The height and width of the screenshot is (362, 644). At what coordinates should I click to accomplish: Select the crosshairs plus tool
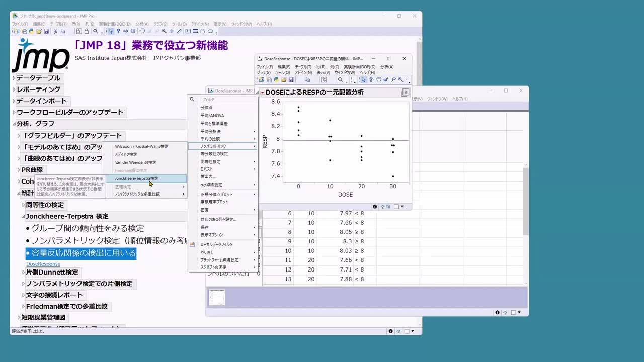[x=172, y=31]
